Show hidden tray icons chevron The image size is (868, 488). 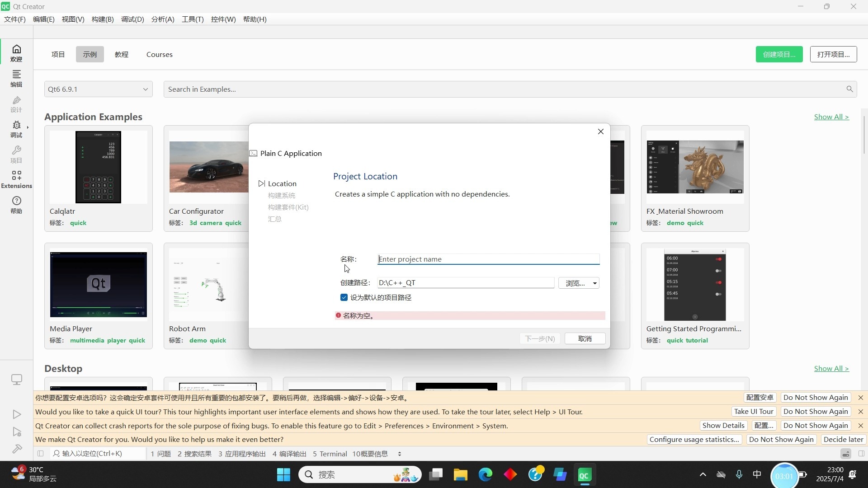703,474
